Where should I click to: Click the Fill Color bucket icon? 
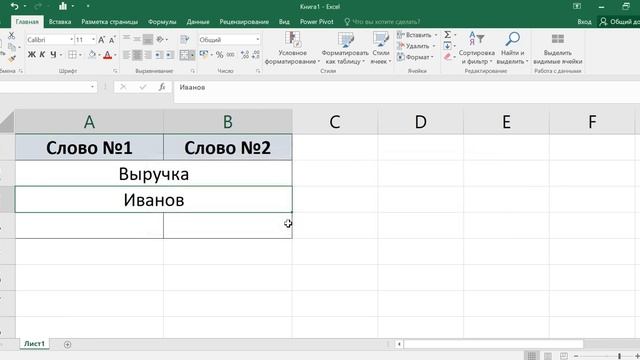tap(92, 55)
